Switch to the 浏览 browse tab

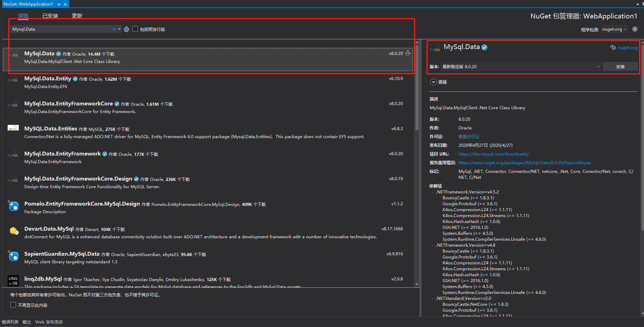[23, 16]
